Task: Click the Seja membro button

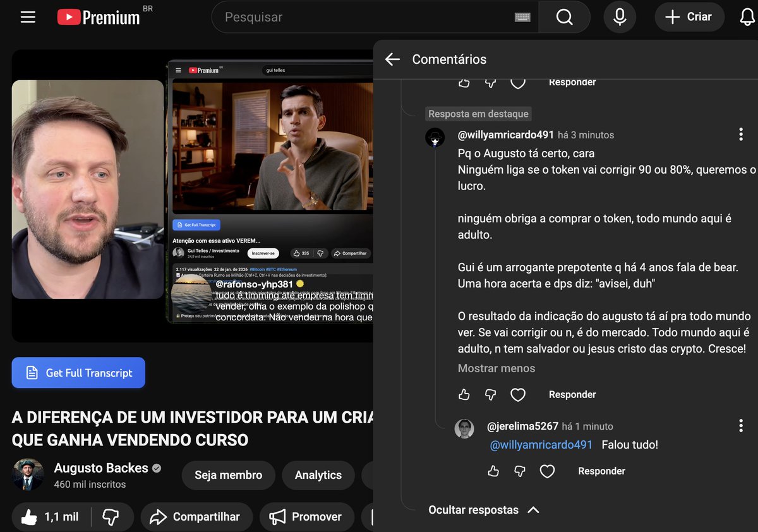Action: pos(228,475)
